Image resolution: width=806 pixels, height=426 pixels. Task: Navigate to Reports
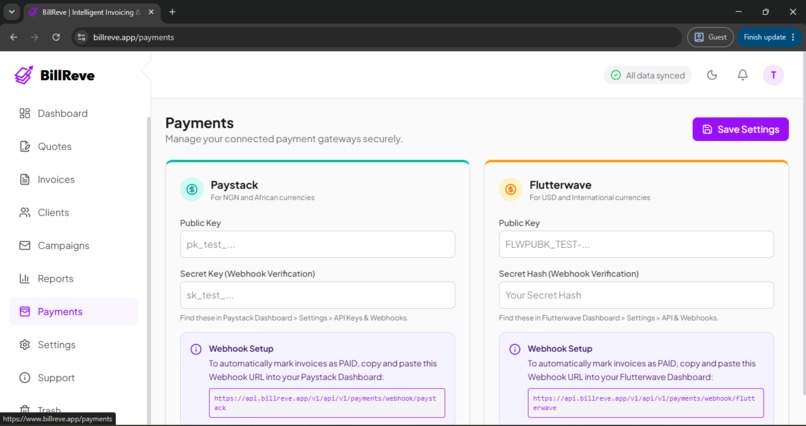tap(73, 279)
